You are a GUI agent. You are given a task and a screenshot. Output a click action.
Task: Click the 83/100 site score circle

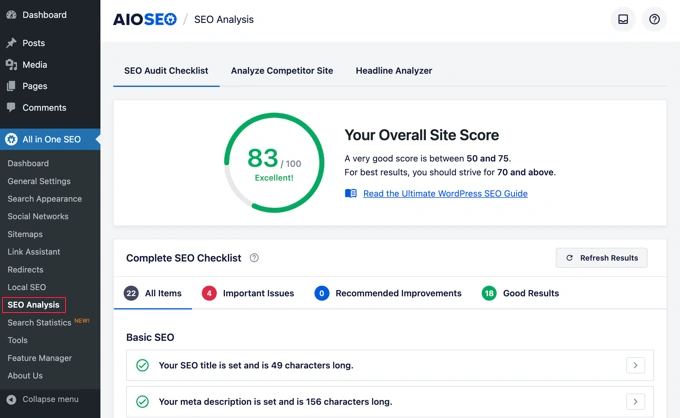click(274, 163)
